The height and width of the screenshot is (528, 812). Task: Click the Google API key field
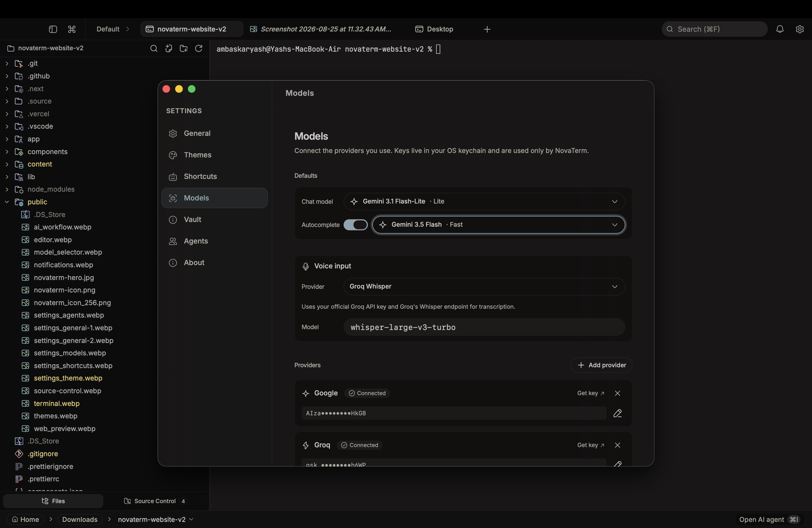coord(454,413)
